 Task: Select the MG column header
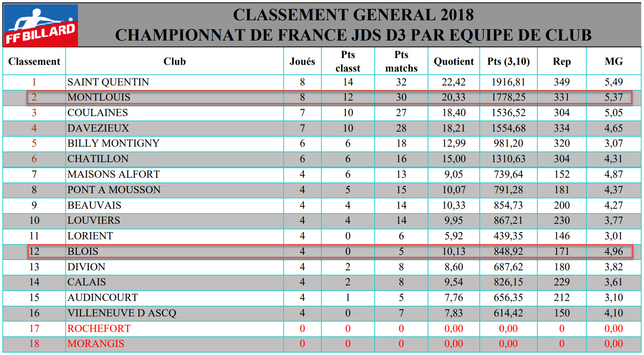[613, 62]
